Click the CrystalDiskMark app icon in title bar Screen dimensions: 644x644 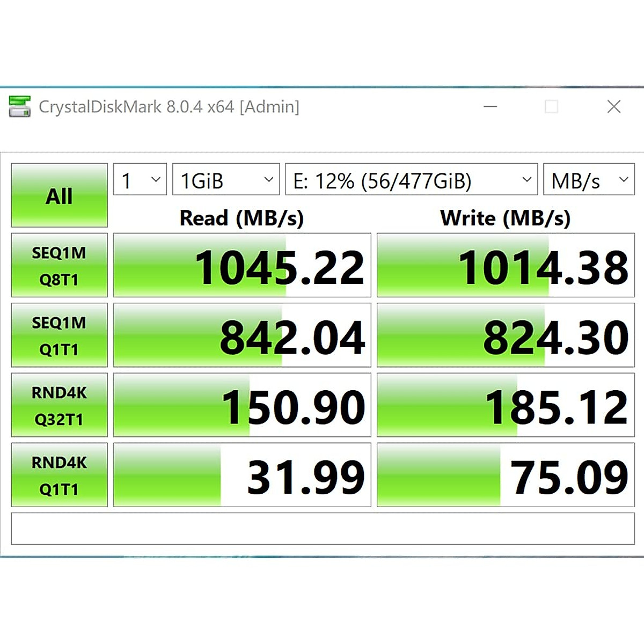(x=20, y=107)
